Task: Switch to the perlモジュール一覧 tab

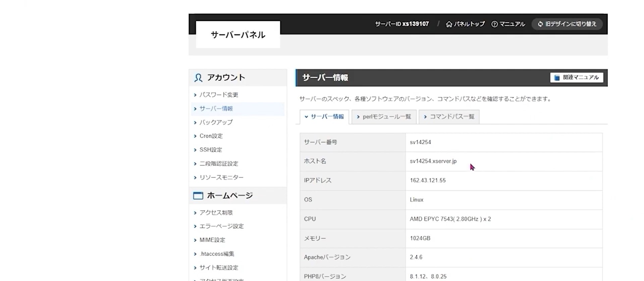Action: click(384, 117)
